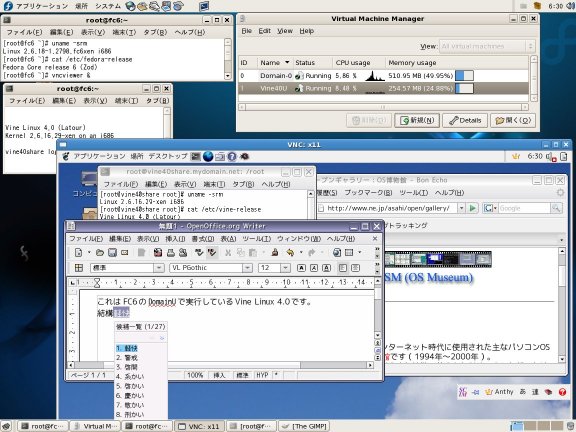576x432 pixels.
Task: Open 端末(T) menu in top root@fc6 terminal
Action: coord(124,32)
